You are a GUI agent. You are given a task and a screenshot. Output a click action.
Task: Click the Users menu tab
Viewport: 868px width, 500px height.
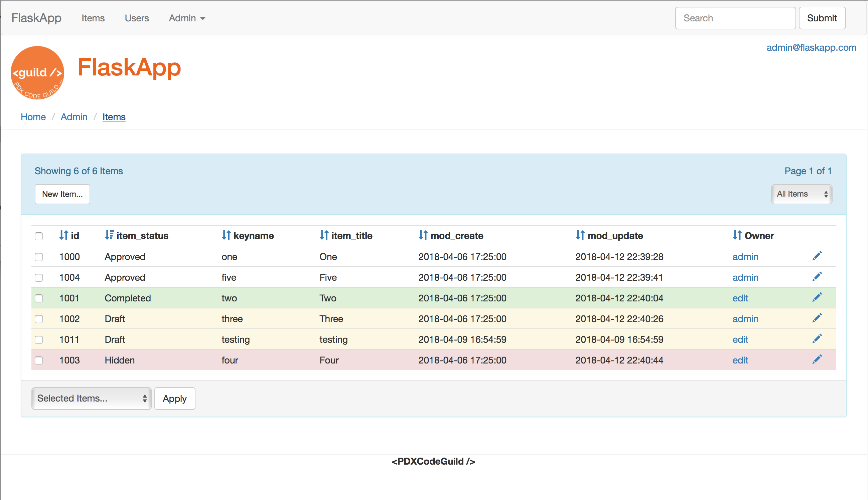(x=136, y=18)
